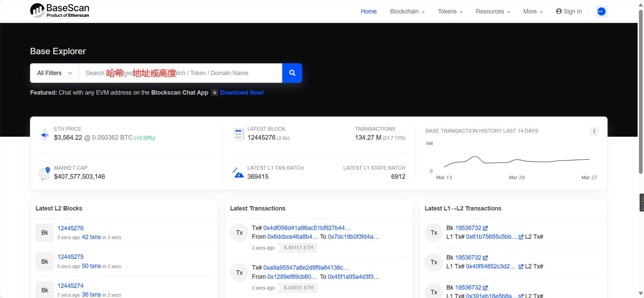Click the $3,564.22 ETH price value
Image resolution: width=644 pixels, height=298 pixels.
68,137
